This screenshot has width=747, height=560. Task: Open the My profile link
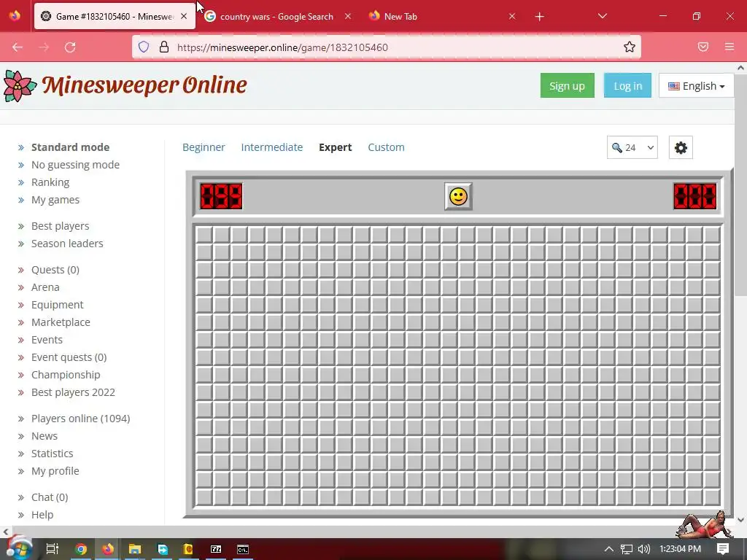pyautogui.click(x=55, y=471)
